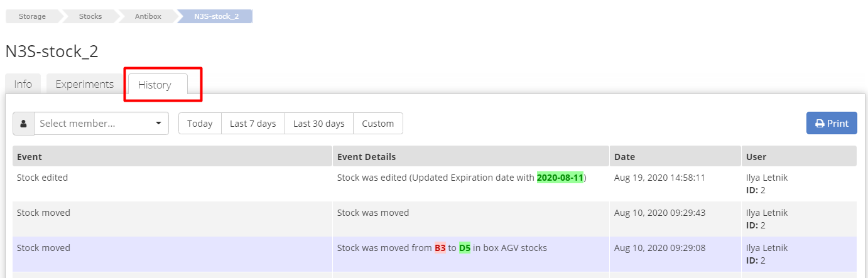868x278 pixels.
Task: Open the Select member dropdown
Action: coord(101,124)
